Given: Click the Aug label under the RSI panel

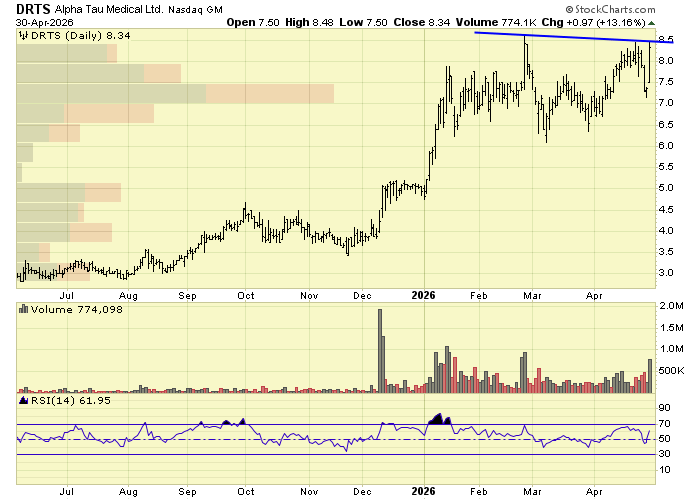Looking at the screenshot, I should [x=128, y=492].
